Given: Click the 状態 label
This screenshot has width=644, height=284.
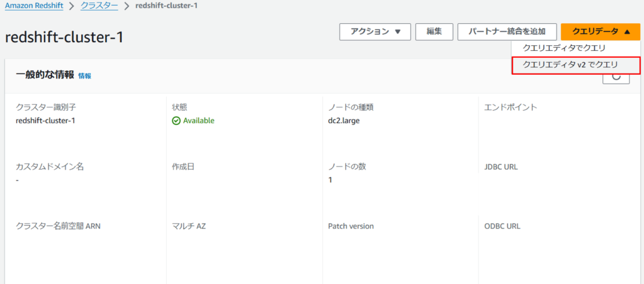Looking at the screenshot, I should pyautogui.click(x=179, y=107).
